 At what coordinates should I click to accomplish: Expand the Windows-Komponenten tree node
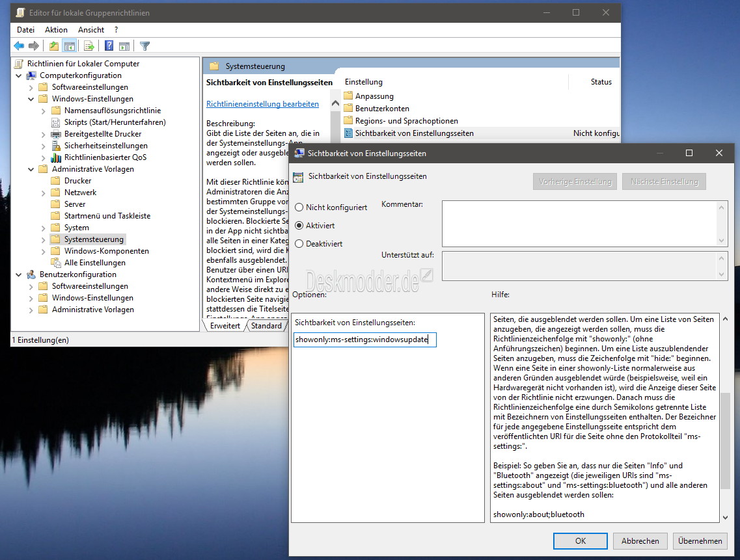[x=44, y=251]
